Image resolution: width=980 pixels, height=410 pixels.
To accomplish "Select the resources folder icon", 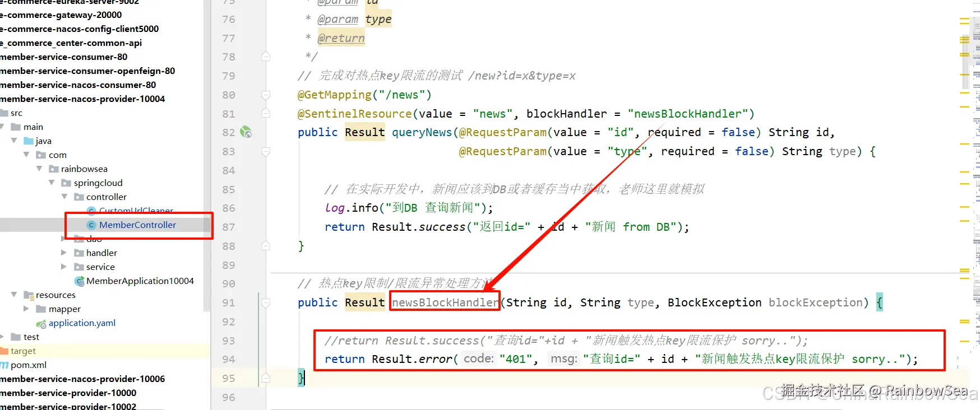I will pos(29,295).
